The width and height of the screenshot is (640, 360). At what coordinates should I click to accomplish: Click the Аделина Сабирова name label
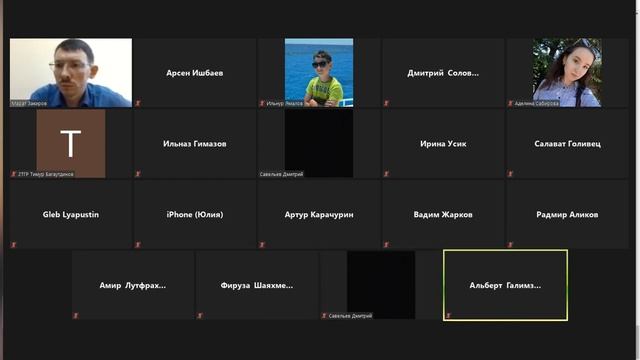tap(536, 104)
